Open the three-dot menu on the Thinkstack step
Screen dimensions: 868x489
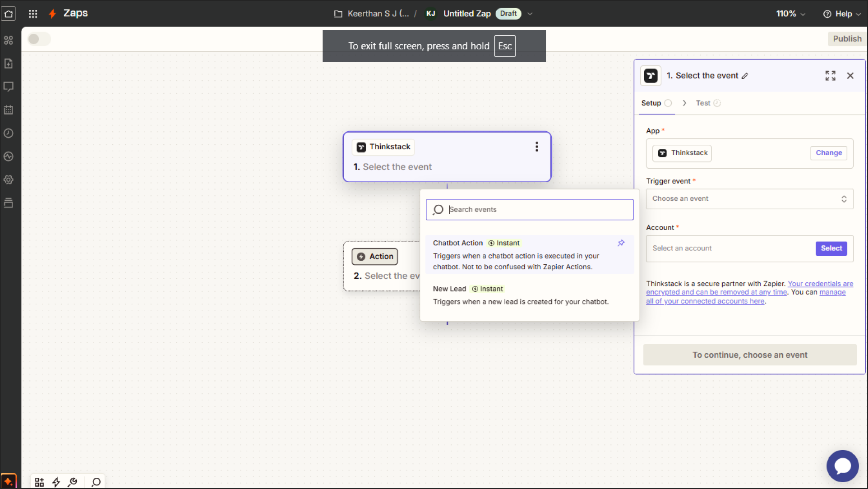pos(537,147)
